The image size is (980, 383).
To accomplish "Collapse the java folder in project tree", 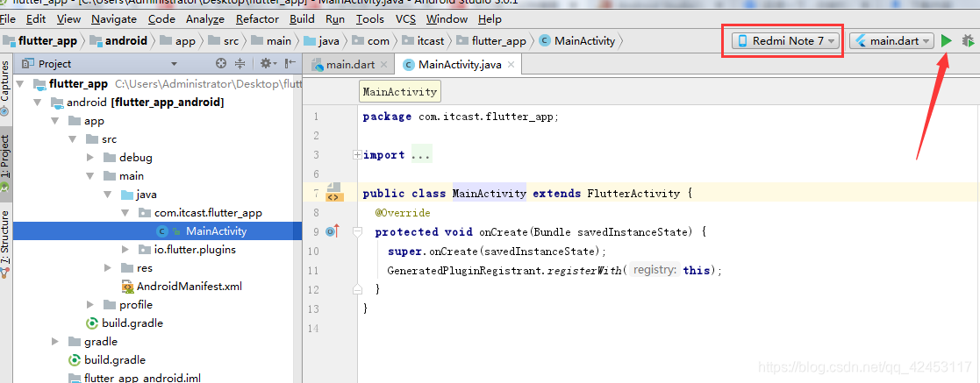I will click(108, 195).
